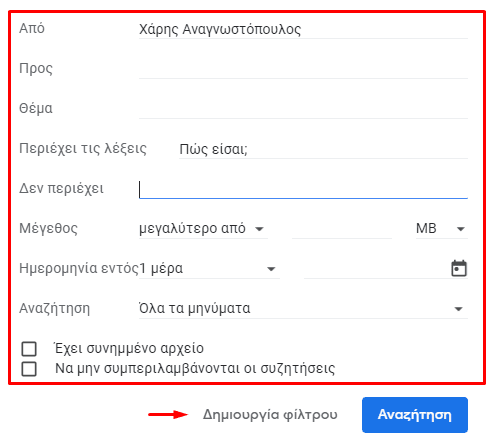Click the arrow next to '1 μέρα'

[271, 269]
